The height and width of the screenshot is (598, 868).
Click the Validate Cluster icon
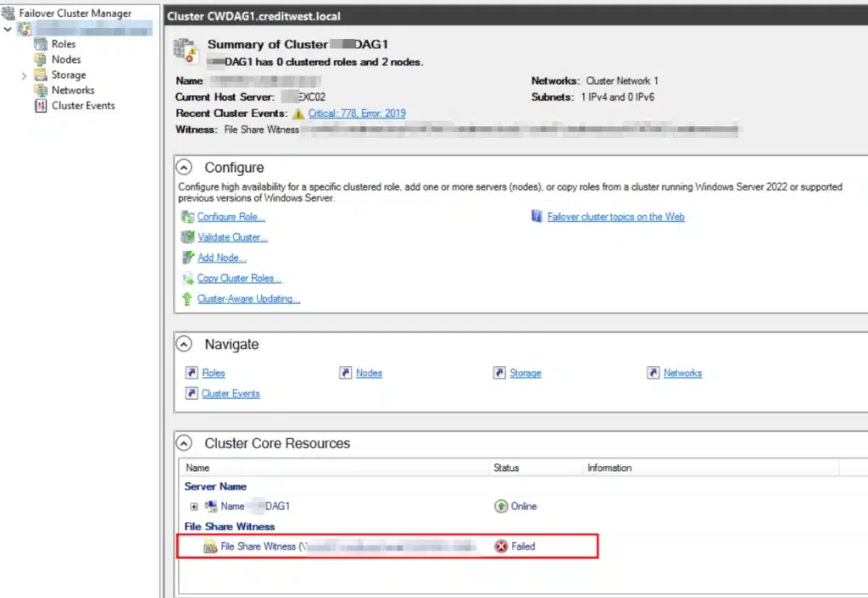(x=187, y=237)
